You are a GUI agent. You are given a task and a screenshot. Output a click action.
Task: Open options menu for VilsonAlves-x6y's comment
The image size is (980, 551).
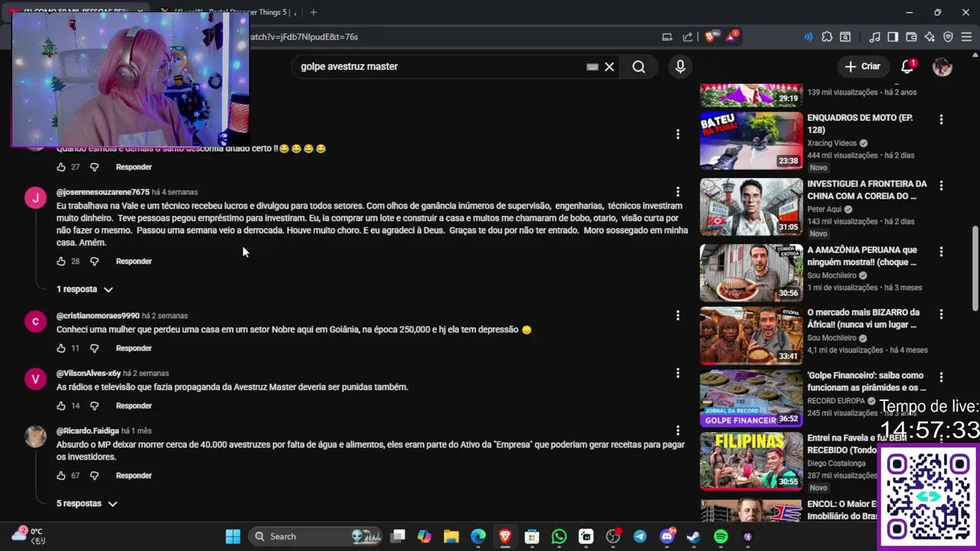click(x=678, y=373)
